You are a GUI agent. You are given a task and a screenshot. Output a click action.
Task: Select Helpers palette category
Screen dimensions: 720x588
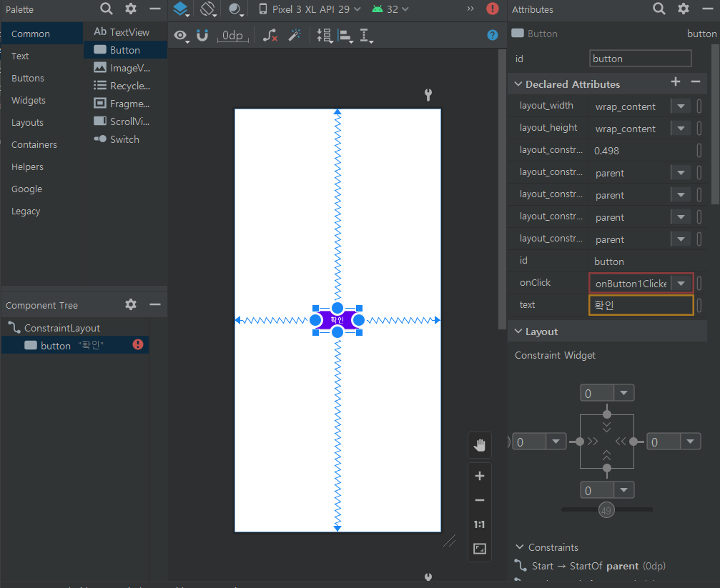point(41,166)
